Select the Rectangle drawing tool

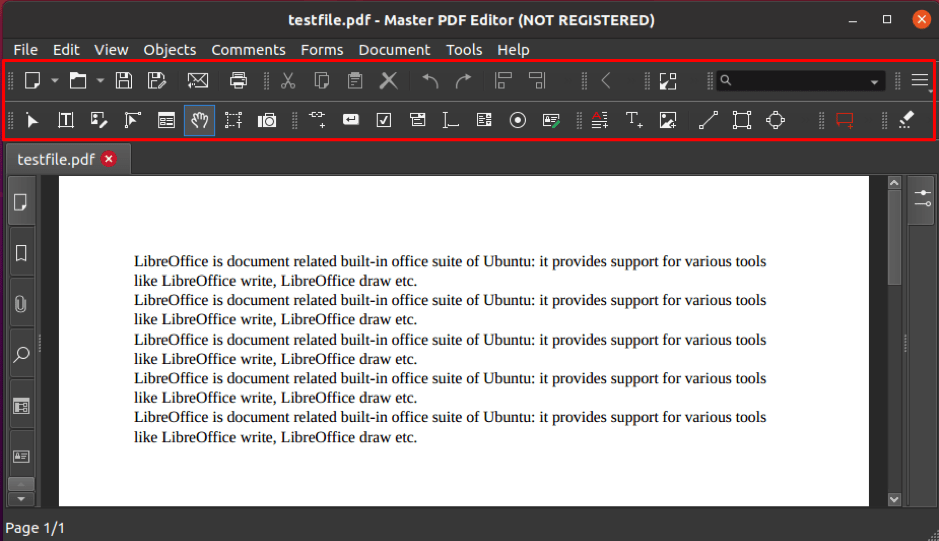point(742,120)
